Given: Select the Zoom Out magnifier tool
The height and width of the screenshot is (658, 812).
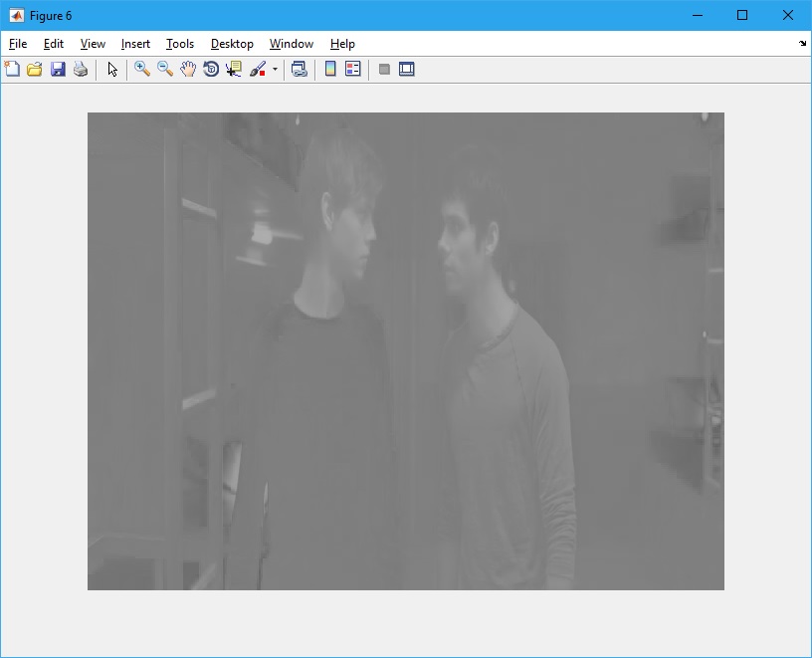Looking at the screenshot, I should pyautogui.click(x=165, y=69).
